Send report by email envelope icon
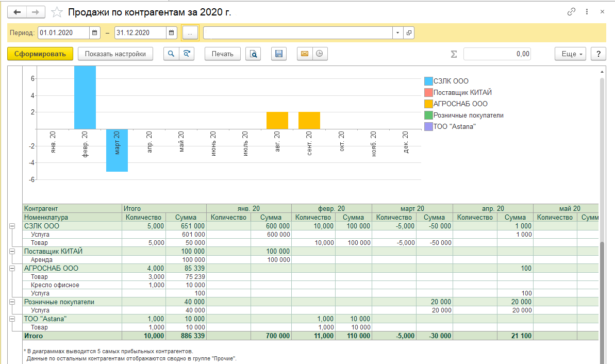Screen dimensions: 615x364 tap(305, 54)
